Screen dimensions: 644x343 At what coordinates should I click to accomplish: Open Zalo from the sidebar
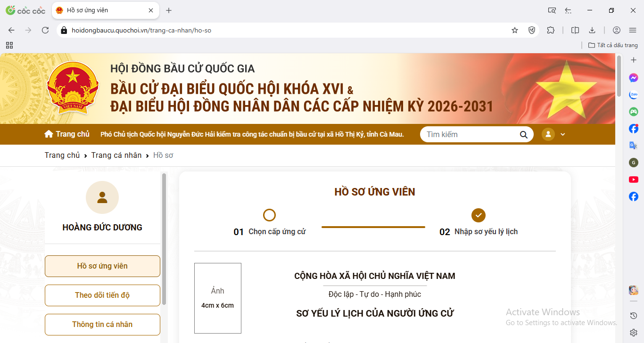click(634, 95)
